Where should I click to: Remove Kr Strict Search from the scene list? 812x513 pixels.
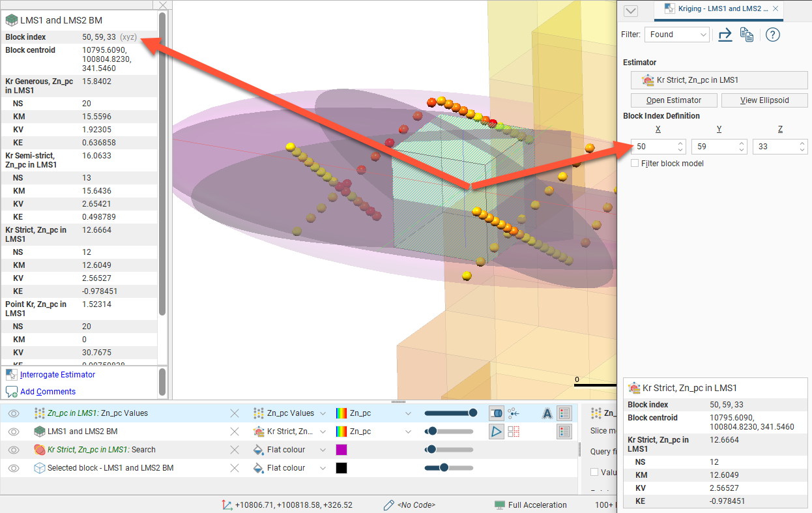click(235, 450)
